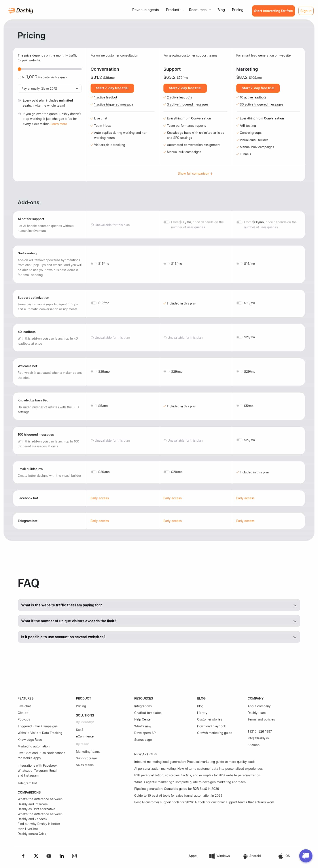Start 7-day free trial for Support plan
The height and width of the screenshot is (868, 318).
[x=185, y=88]
